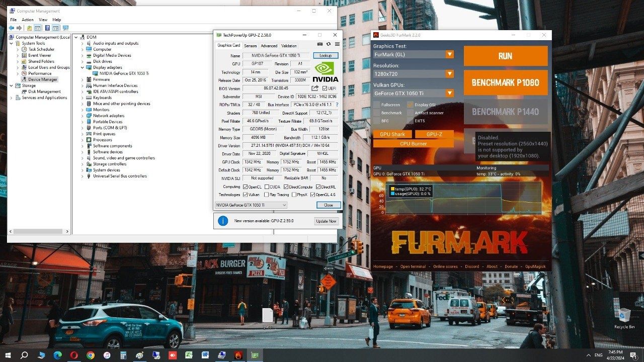Open the Graphics Test dropdown in FurMark
The image size is (644, 362).
coord(413,54)
